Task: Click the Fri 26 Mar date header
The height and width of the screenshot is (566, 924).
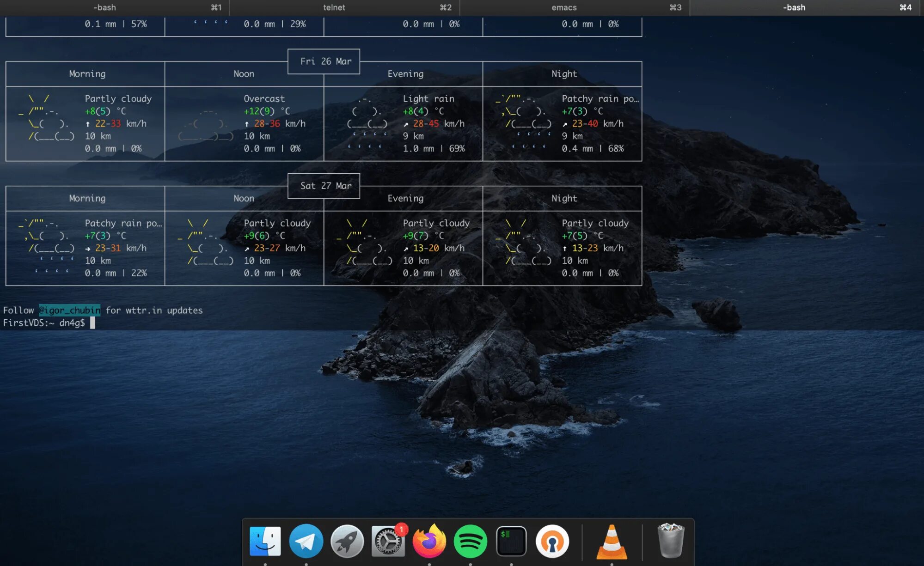Action: [325, 61]
